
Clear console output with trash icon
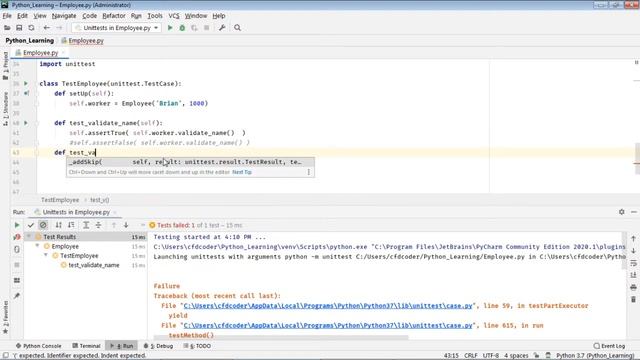click(633, 300)
